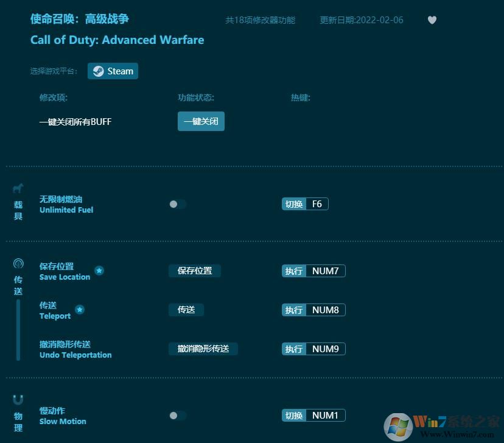Click the teleport category signal icon
Viewport: 504px width, 443px height.
tap(18, 264)
